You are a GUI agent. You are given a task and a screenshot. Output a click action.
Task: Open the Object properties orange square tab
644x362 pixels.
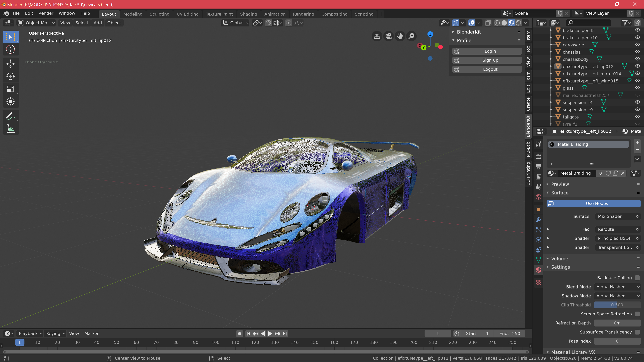[539, 210]
